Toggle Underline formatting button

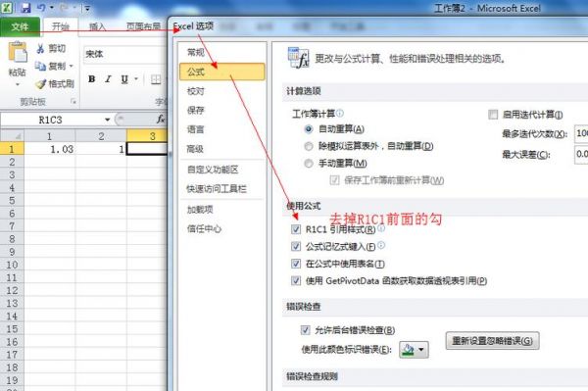(x=124, y=79)
